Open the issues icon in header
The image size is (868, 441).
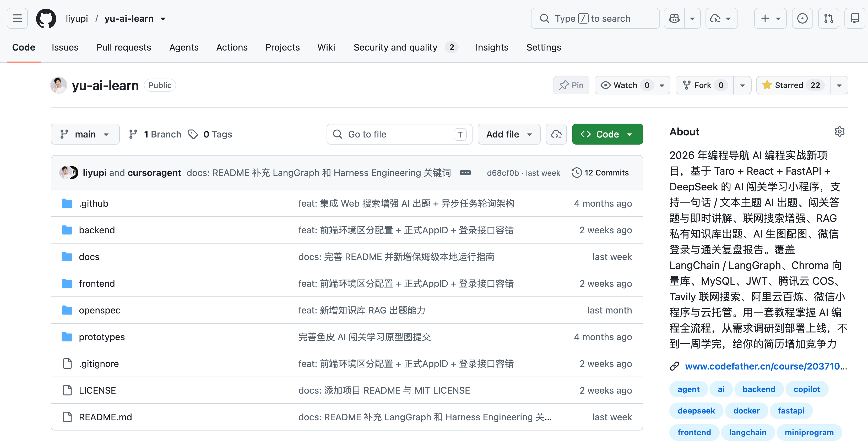(x=802, y=19)
